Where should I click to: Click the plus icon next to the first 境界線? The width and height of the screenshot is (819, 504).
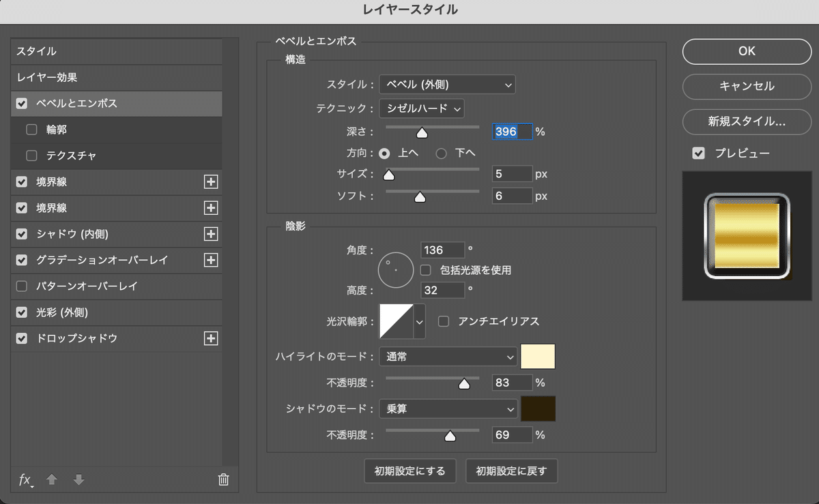(x=212, y=182)
